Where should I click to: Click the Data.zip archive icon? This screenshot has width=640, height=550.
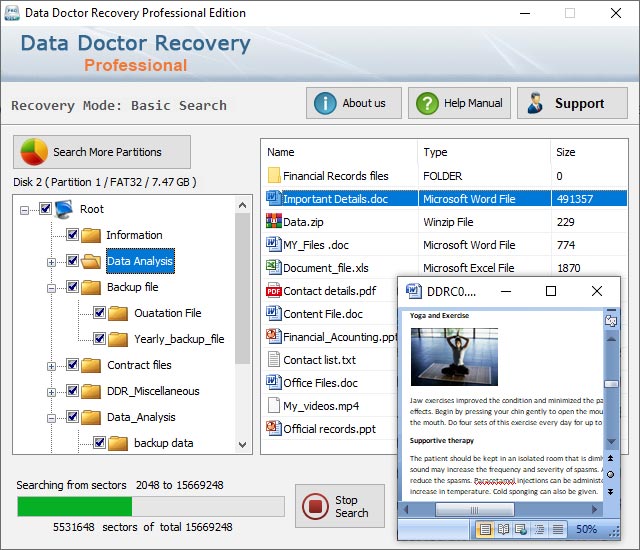[x=273, y=221]
